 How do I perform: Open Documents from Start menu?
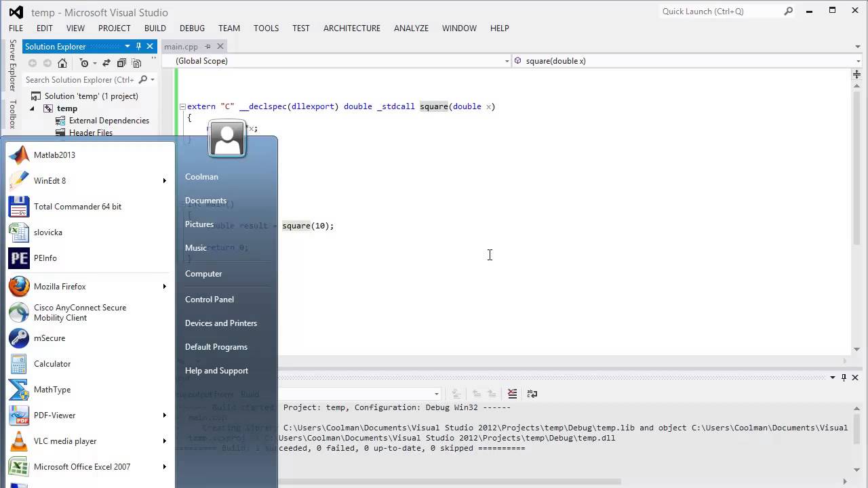point(205,201)
